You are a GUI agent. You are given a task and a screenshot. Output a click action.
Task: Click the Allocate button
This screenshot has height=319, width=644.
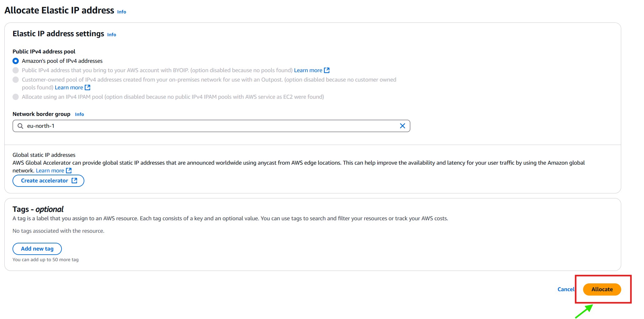click(x=602, y=289)
